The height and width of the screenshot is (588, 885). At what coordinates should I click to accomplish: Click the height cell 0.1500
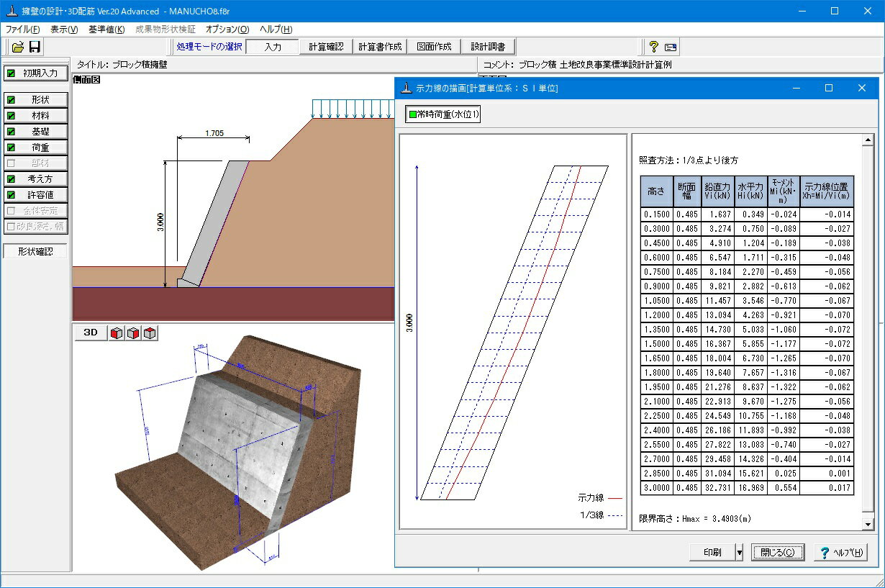pyautogui.click(x=657, y=214)
